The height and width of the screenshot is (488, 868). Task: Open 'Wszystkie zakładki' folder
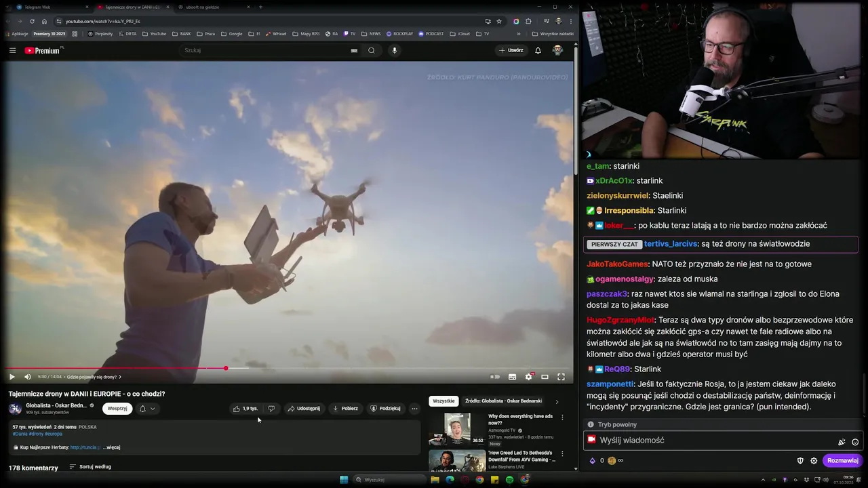tap(553, 34)
